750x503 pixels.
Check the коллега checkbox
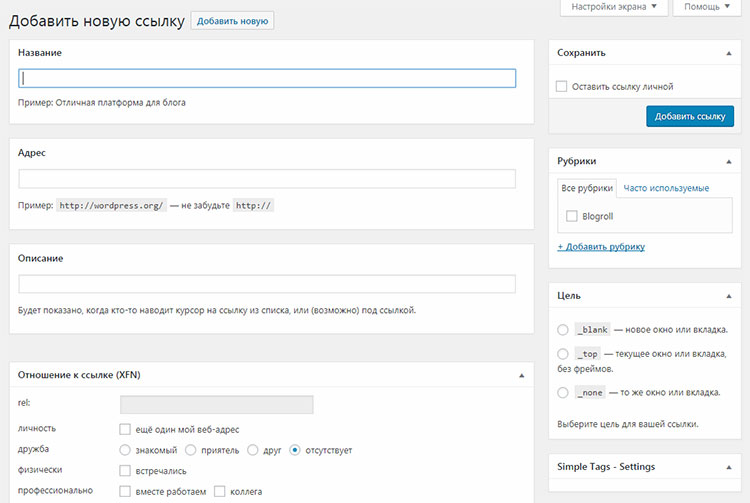tap(220, 491)
